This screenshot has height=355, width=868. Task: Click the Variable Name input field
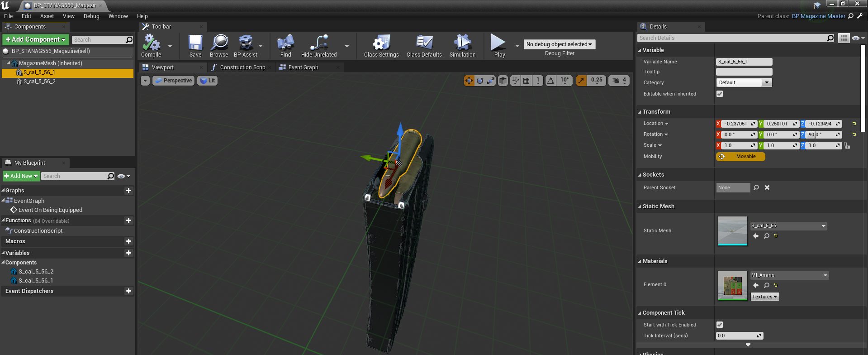pyautogui.click(x=744, y=62)
